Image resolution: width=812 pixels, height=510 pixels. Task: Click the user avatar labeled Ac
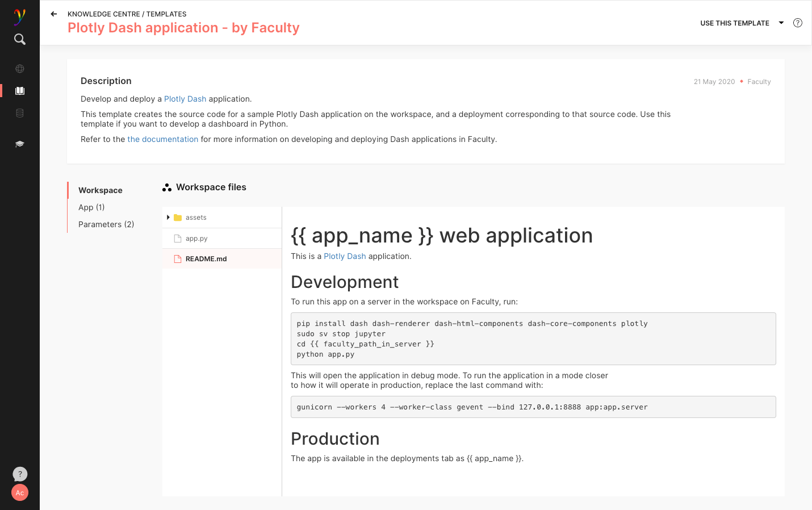tap(20, 492)
